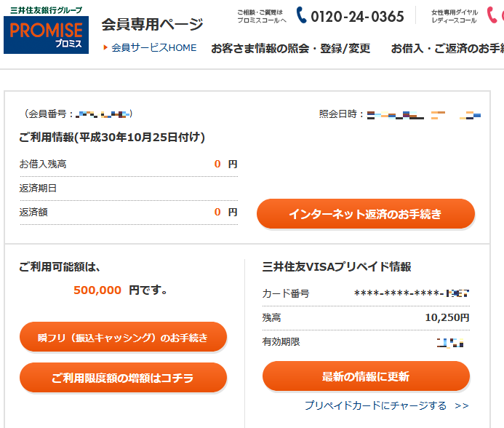
Task: Click the 会員番号 label
Action: tap(47, 114)
